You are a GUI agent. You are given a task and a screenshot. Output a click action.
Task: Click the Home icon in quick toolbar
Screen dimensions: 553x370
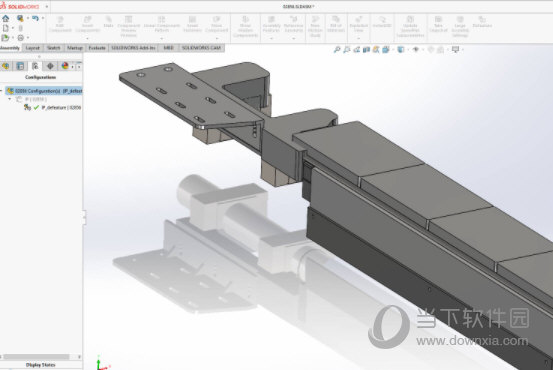tap(6, 18)
